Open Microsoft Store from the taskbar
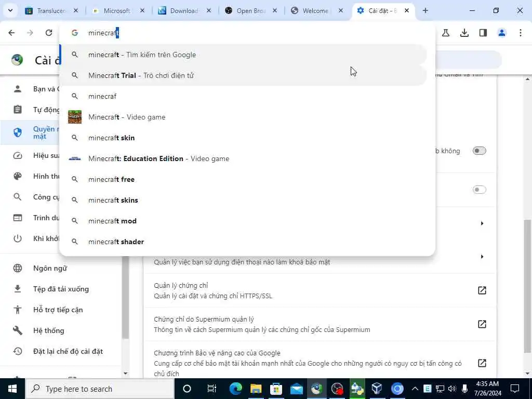Image resolution: width=532 pixels, height=399 pixels. pyautogui.click(x=276, y=389)
